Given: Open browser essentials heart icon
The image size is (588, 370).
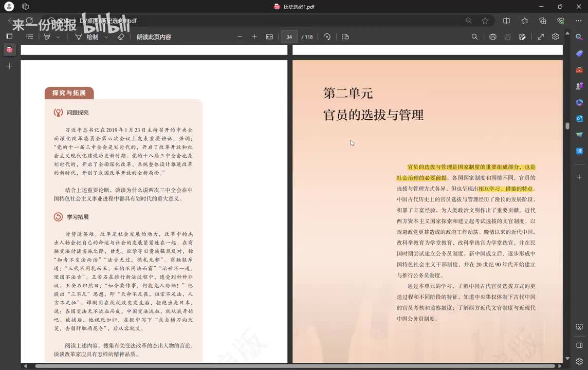Looking at the screenshot, I should coord(561,21).
